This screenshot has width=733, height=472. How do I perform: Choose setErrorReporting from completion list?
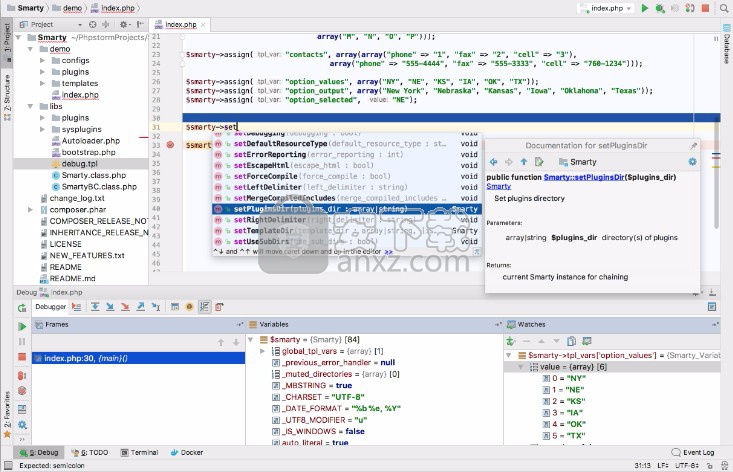346,154
